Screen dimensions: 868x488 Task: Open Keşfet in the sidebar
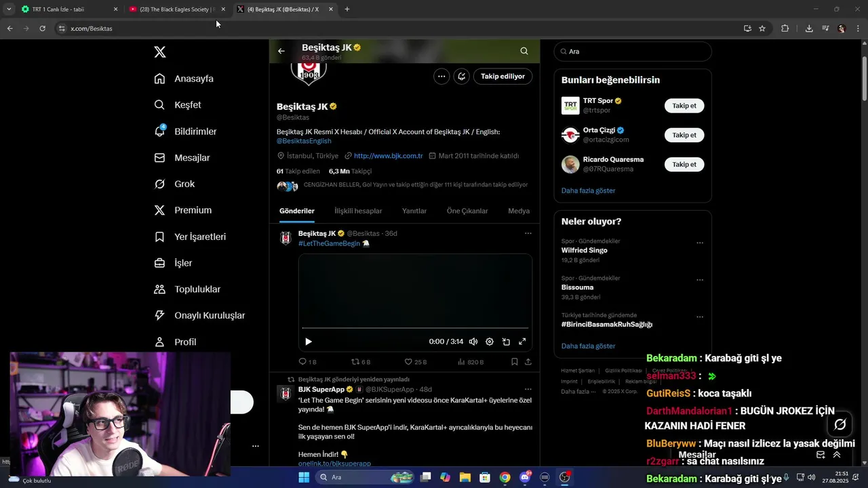point(178,105)
